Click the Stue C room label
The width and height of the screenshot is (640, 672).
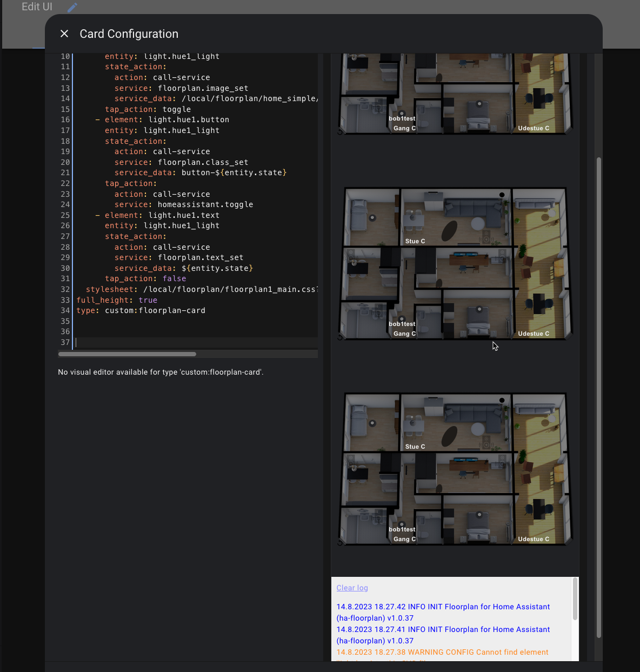415,241
